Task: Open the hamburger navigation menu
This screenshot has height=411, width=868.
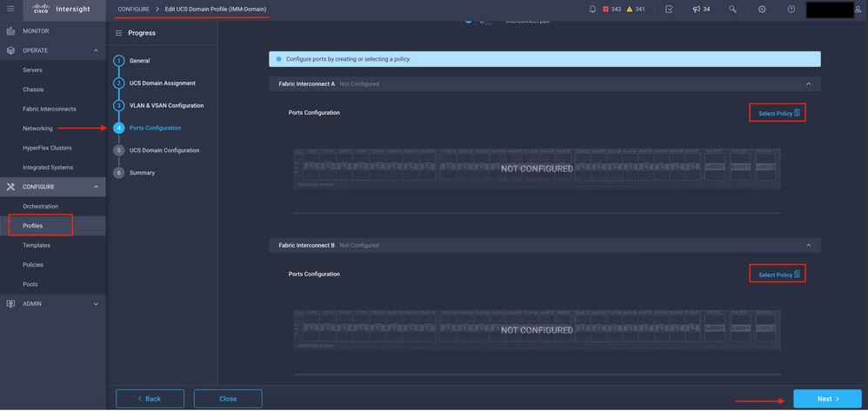Action: (x=10, y=9)
